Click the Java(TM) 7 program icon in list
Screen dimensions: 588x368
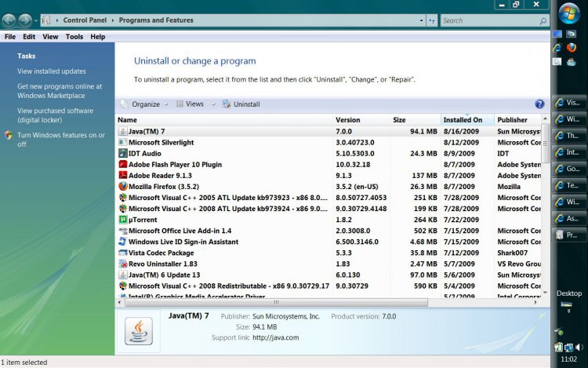(122, 131)
